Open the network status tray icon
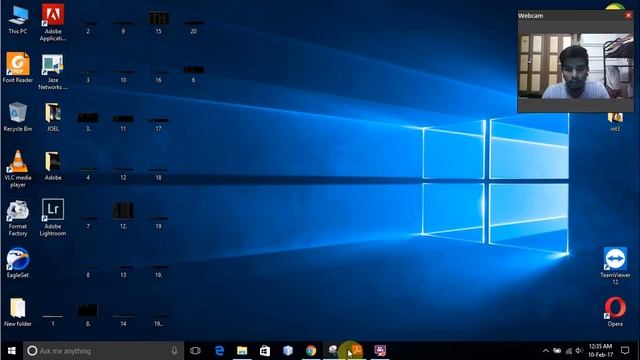 [x=568, y=351]
